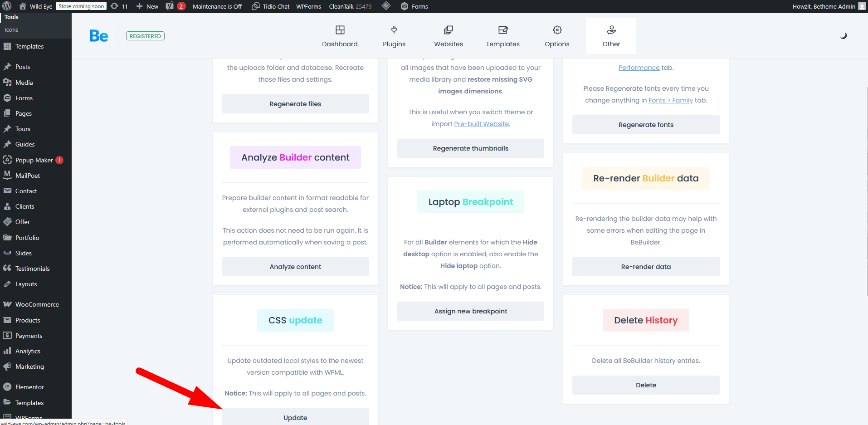Open Howzit, Betheme Admin account menu
The image size is (868, 425).
tap(824, 6)
